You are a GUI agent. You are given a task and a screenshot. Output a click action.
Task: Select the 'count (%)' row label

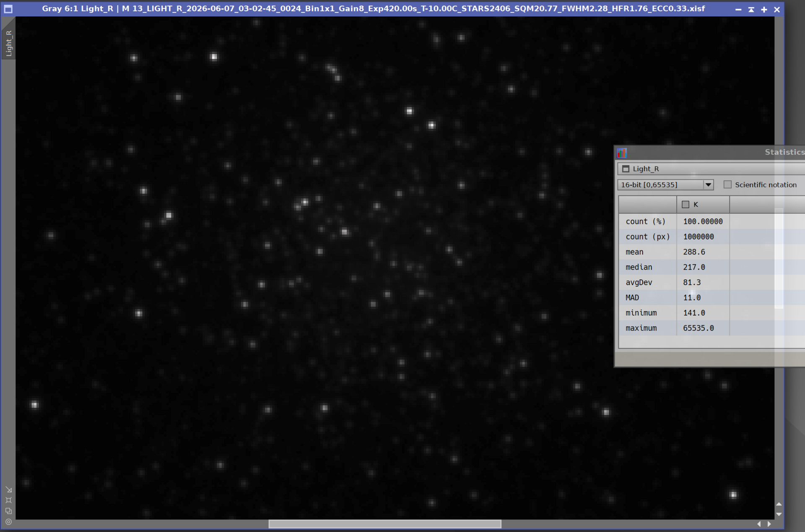(645, 221)
